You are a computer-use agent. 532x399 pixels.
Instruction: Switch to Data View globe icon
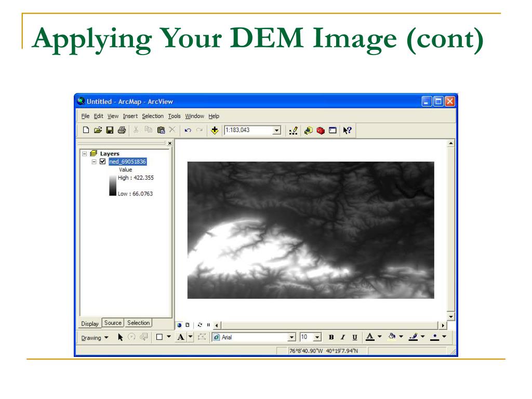coord(179,325)
